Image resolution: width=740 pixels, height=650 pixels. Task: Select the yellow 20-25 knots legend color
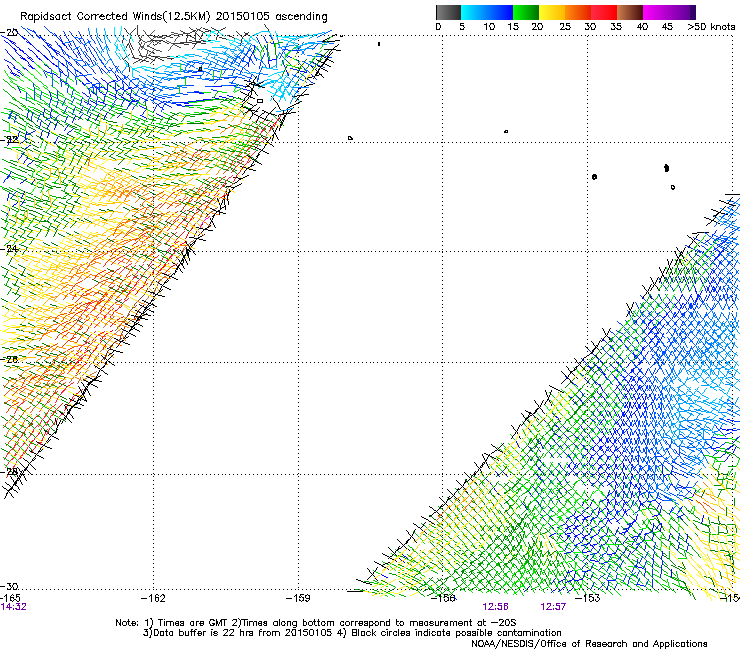(x=552, y=12)
